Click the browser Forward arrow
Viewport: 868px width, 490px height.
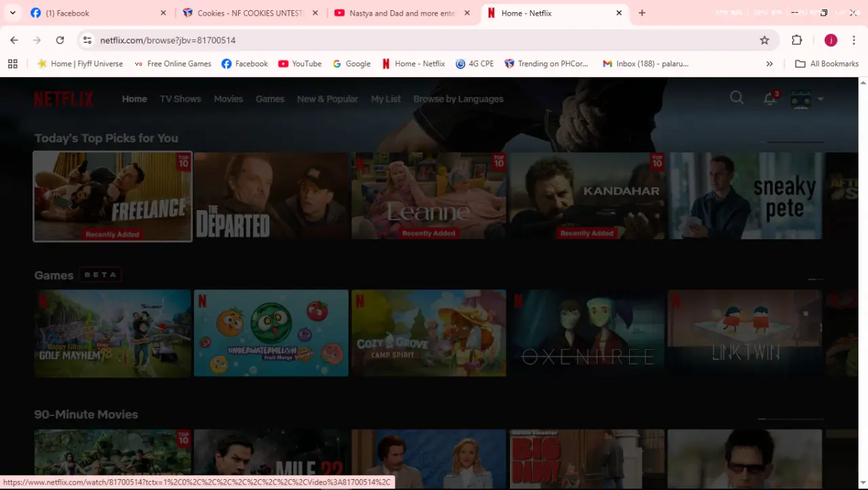pos(37,40)
